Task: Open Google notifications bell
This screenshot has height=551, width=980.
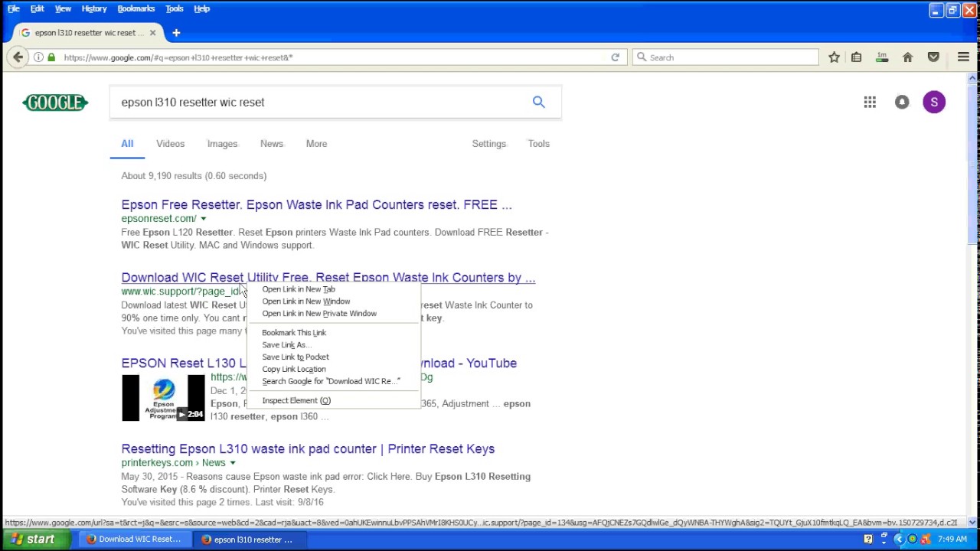Action: point(902,102)
